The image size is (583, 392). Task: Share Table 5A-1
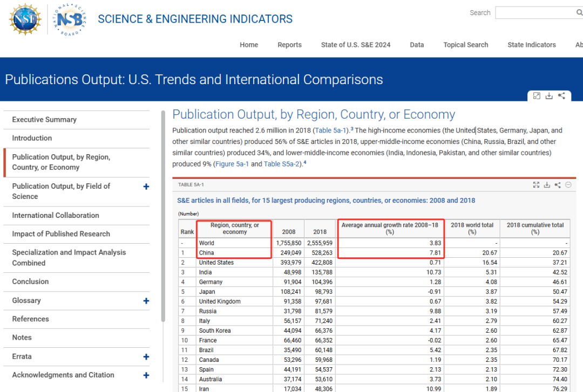click(x=557, y=184)
